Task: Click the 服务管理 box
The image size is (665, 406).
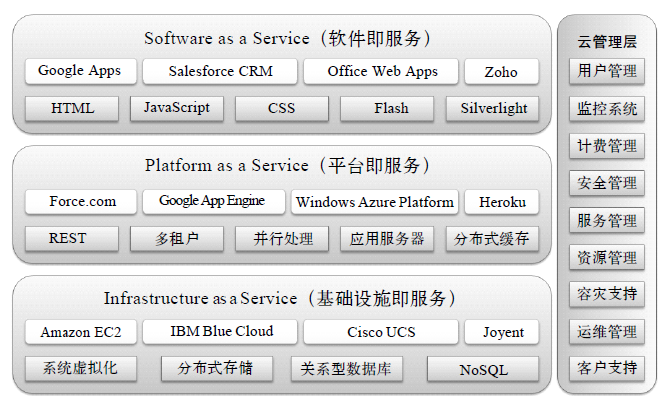Action: click(607, 220)
